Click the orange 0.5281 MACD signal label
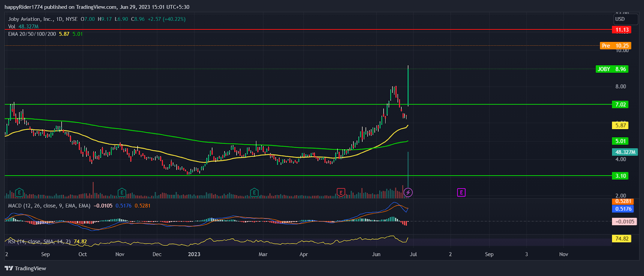The image size is (644, 276). point(623,201)
